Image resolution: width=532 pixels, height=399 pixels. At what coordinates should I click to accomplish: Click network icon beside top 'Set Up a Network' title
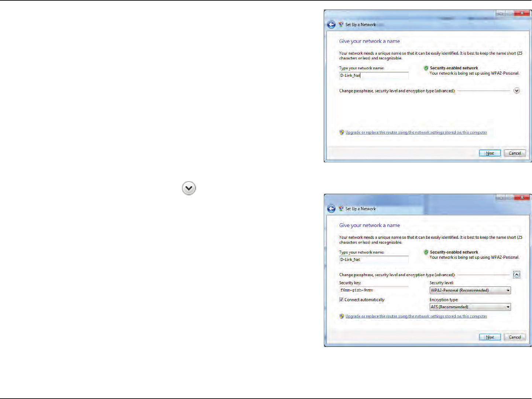coord(341,25)
